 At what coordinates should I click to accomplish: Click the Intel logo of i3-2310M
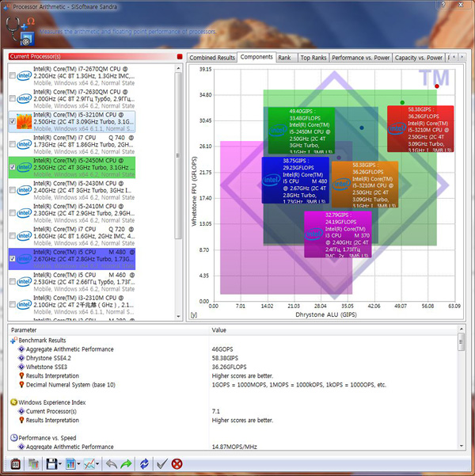click(x=25, y=304)
